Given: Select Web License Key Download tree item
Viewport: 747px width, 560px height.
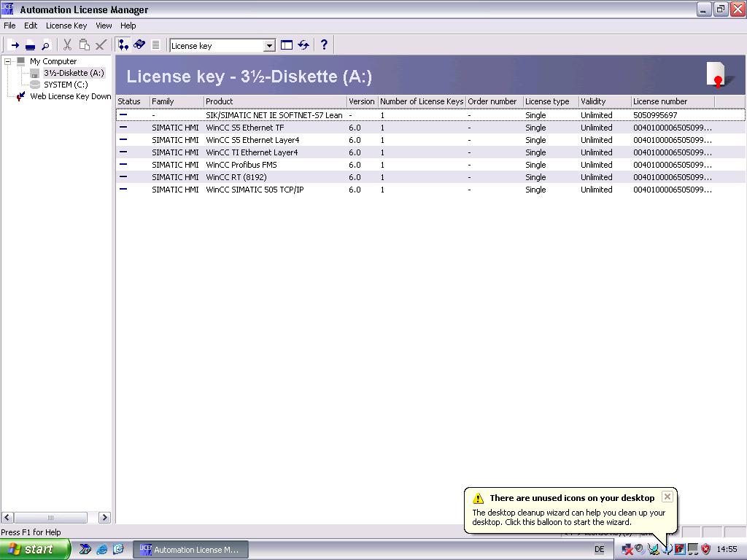Looking at the screenshot, I should pos(70,96).
